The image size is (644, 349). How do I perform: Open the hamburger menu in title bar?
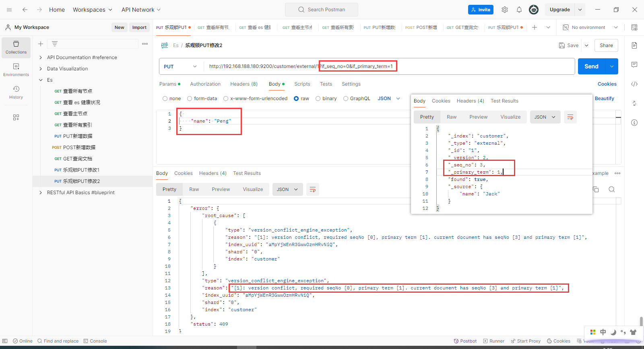pyautogui.click(x=9, y=10)
